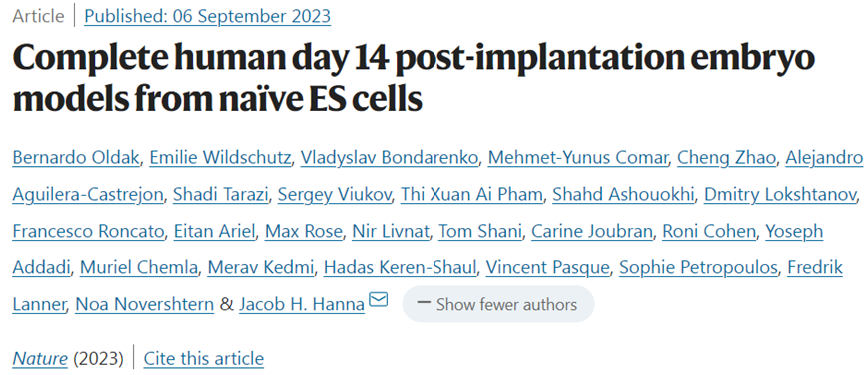Viewport: 868px width, 375px height.
Task: Open Vincent Pasque author details
Action: click(548, 268)
